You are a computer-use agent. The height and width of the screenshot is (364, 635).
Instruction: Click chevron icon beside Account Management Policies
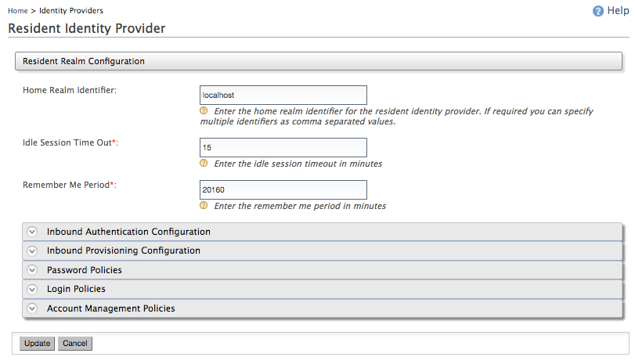click(32, 308)
